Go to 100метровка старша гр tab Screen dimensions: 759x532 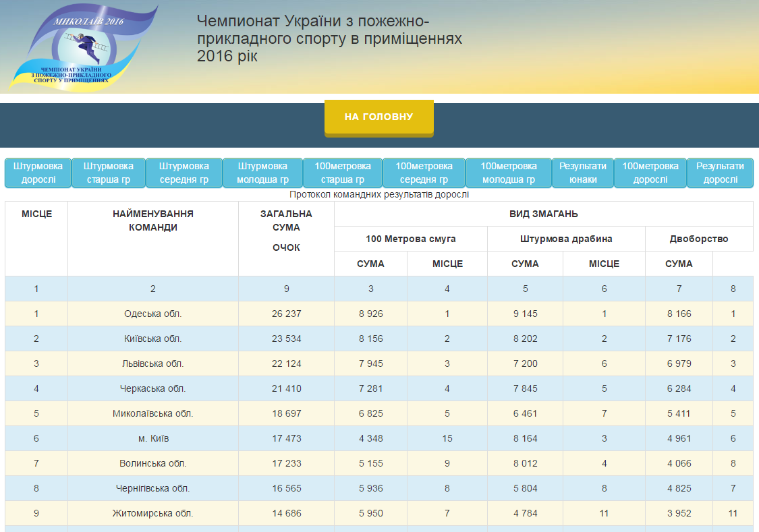click(x=342, y=173)
